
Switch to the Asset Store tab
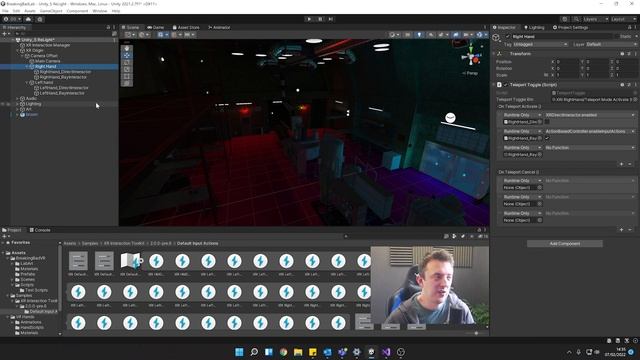186,27
